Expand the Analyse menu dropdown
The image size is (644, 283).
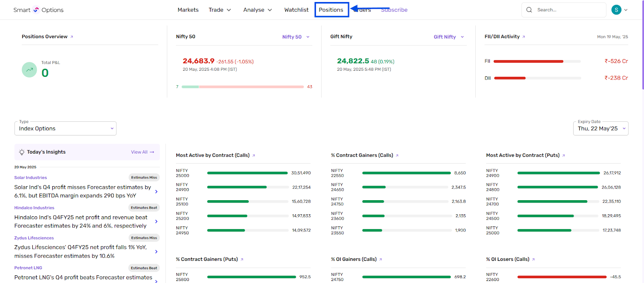point(258,10)
